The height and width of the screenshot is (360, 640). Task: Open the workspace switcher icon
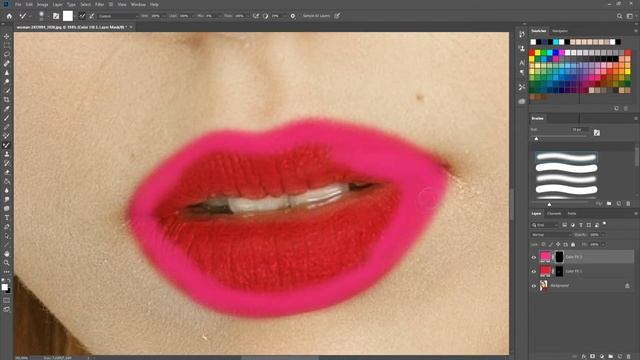pos(630,16)
